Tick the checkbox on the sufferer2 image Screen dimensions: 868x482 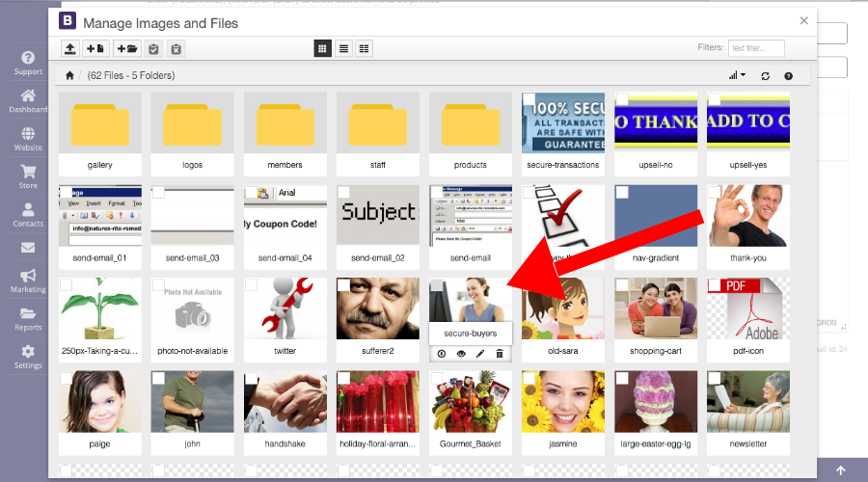(343, 285)
